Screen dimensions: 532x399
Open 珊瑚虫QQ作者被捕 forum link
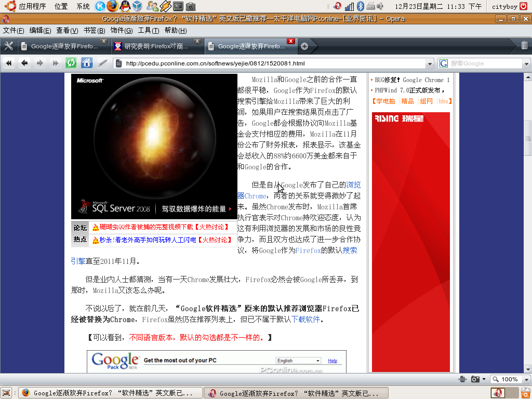[164, 227]
